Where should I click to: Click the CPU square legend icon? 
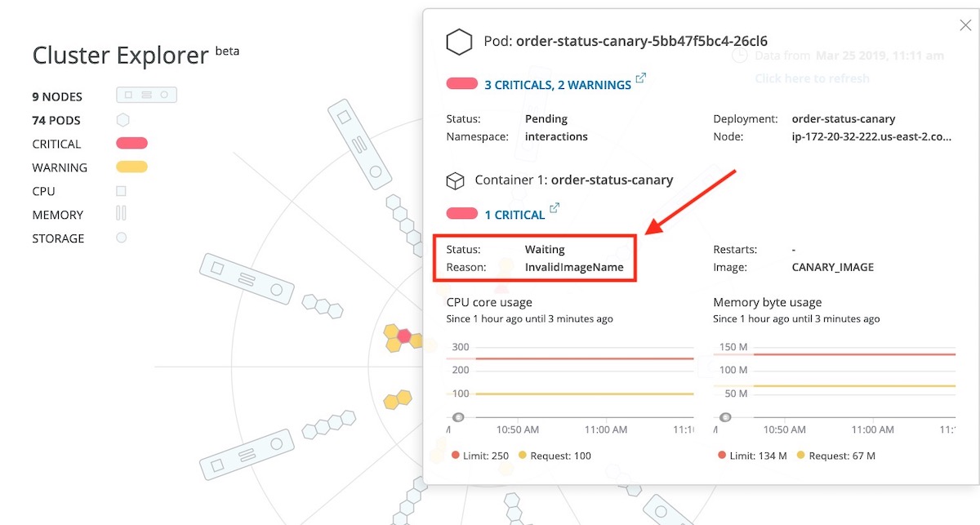(121, 191)
